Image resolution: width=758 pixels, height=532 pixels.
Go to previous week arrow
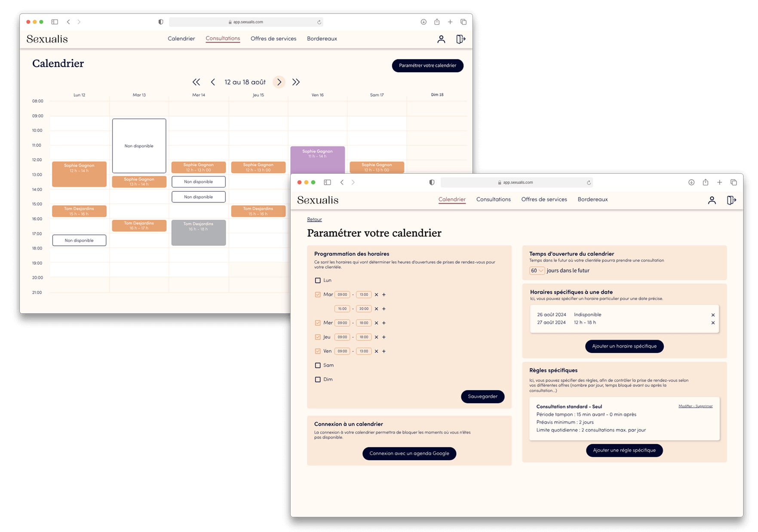[213, 82]
